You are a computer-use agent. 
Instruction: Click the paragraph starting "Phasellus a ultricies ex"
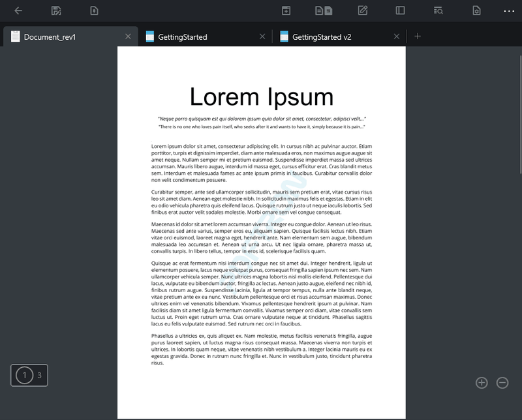pyautogui.click(x=262, y=349)
